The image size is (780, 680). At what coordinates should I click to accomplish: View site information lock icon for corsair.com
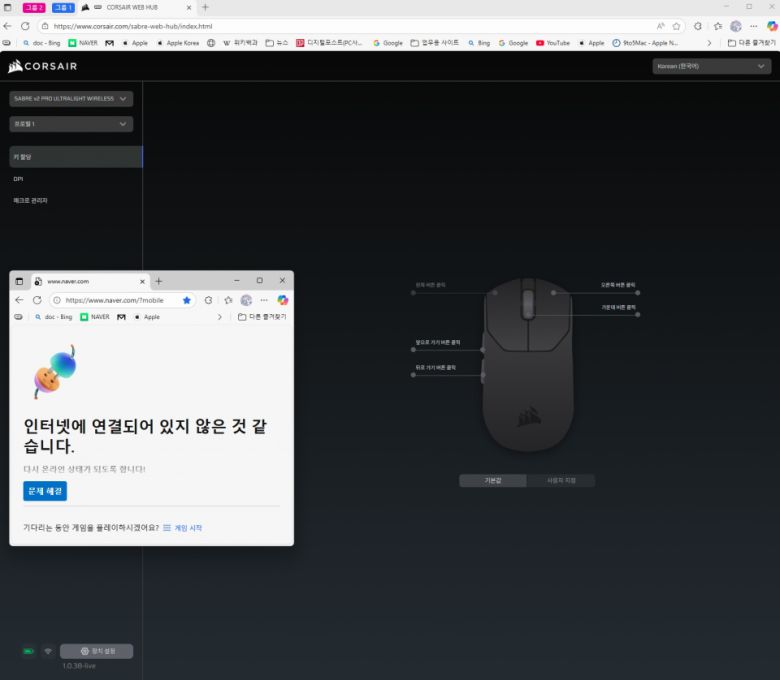click(x=45, y=26)
